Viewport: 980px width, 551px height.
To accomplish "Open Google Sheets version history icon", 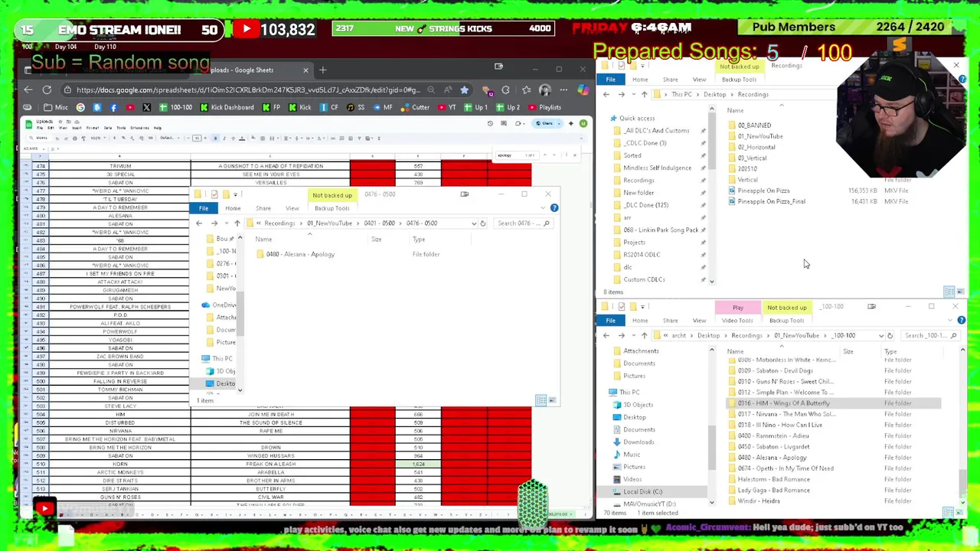I will pos(490,123).
